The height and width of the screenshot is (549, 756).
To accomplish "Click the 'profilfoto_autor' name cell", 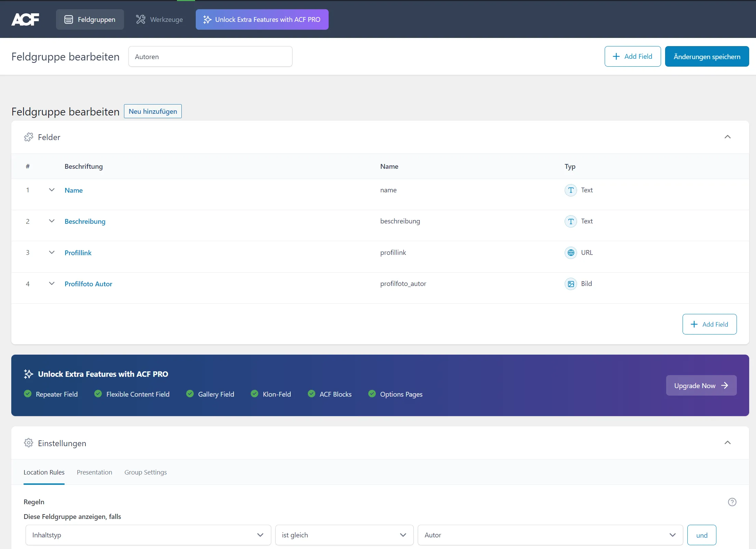I will [403, 284].
